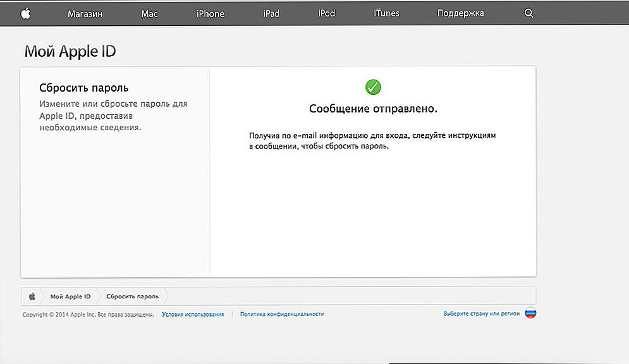Select the iPod navigation item
The image size is (629, 364).
click(x=327, y=13)
